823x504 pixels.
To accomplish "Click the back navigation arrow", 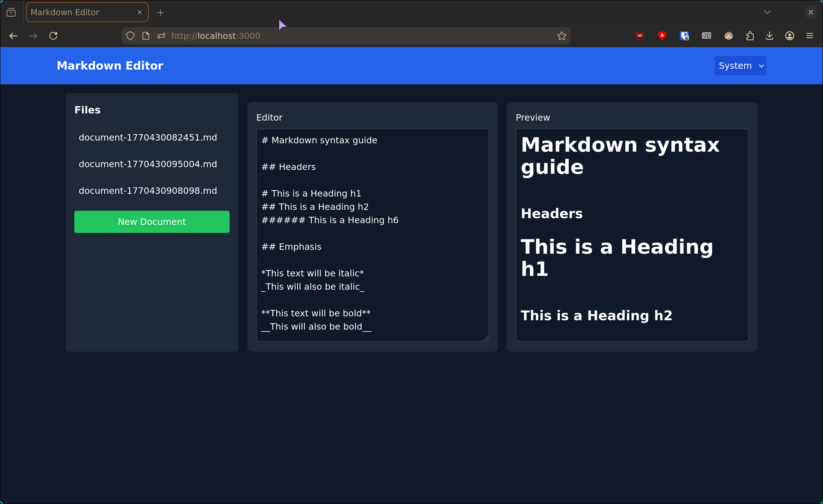I will (x=13, y=36).
